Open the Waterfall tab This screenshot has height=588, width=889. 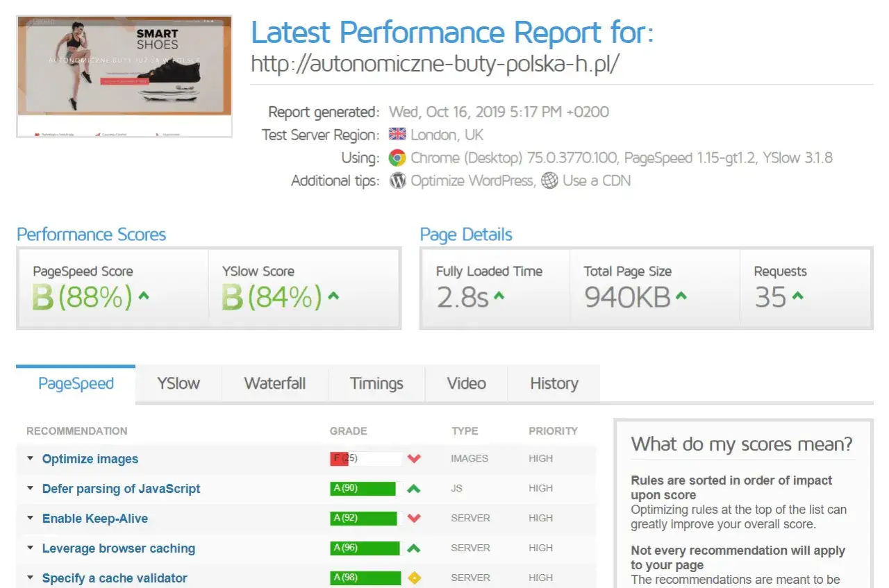[274, 384]
